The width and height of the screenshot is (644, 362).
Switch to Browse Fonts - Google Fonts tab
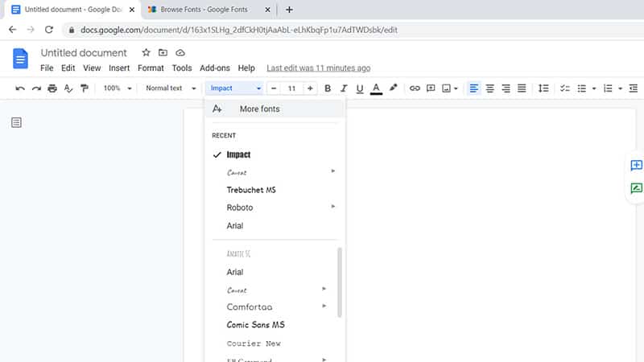coord(204,10)
